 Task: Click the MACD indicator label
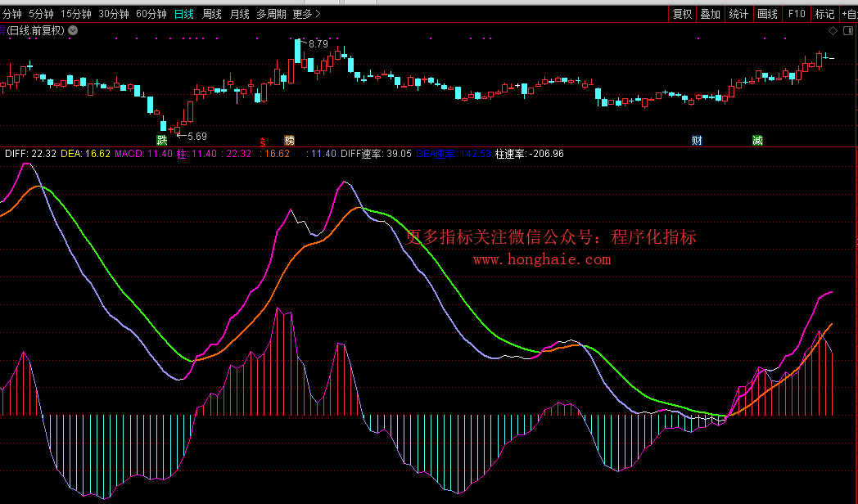click(x=129, y=154)
